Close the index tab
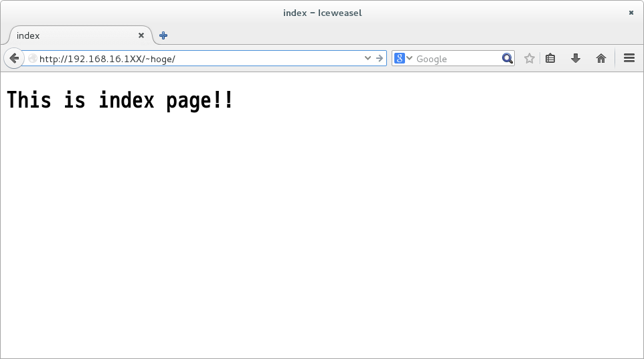This screenshot has height=359, width=644. point(141,35)
